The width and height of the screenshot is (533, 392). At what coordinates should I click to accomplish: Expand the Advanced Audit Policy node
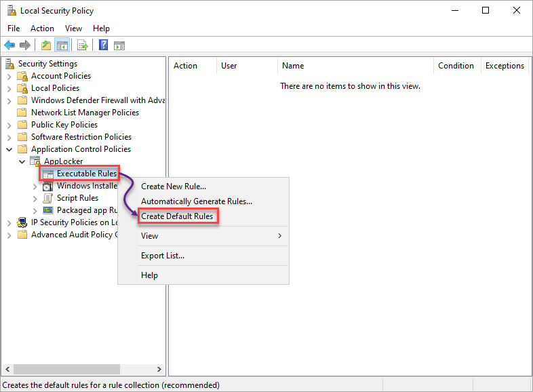(9, 235)
